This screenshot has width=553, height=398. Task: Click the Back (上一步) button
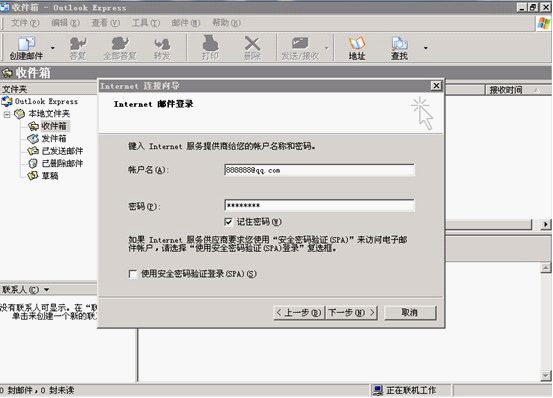(x=298, y=313)
